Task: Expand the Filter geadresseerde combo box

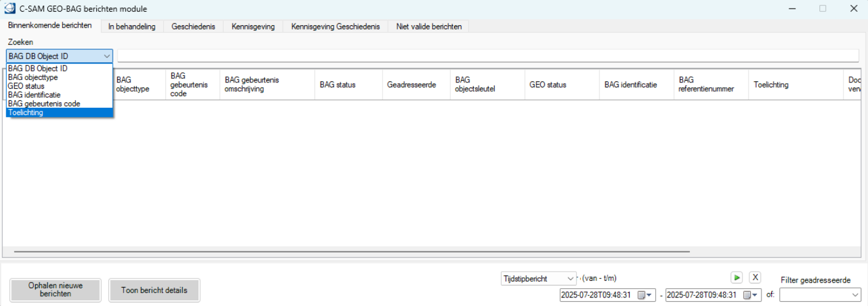Action: pos(854,295)
